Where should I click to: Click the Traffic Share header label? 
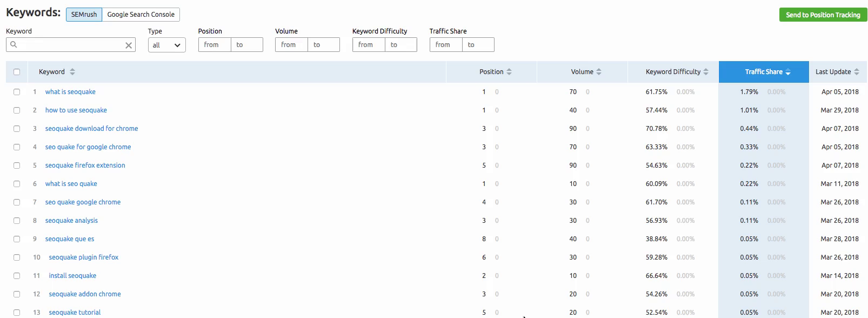click(x=764, y=72)
